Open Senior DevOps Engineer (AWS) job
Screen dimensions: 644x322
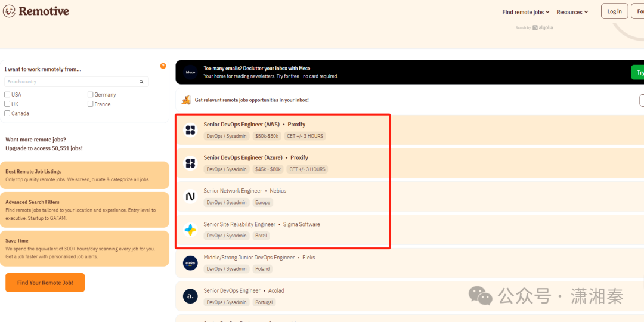[x=241, y=125]
